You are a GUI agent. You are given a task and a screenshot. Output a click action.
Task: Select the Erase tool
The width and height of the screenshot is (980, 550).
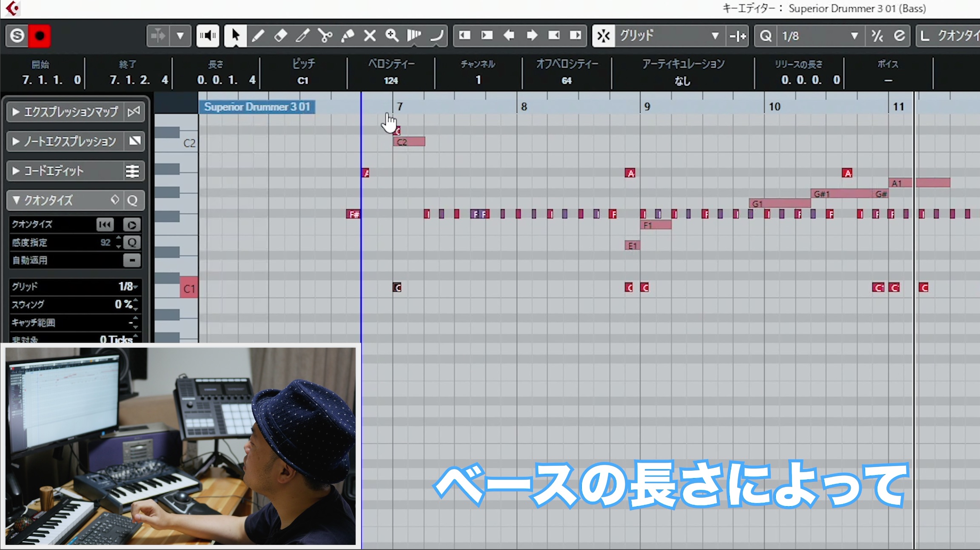coord(280,36)
